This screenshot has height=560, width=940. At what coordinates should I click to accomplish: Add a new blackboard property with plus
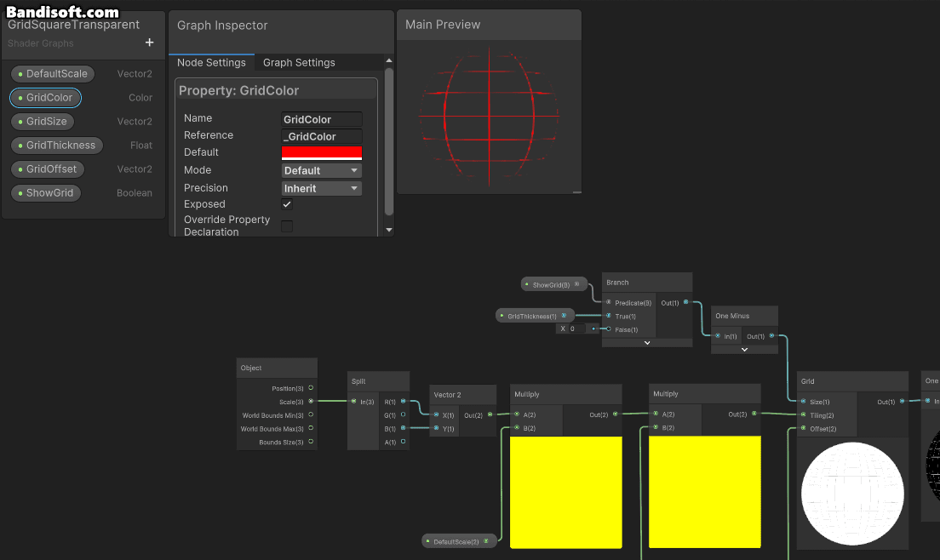pos(149,43)
